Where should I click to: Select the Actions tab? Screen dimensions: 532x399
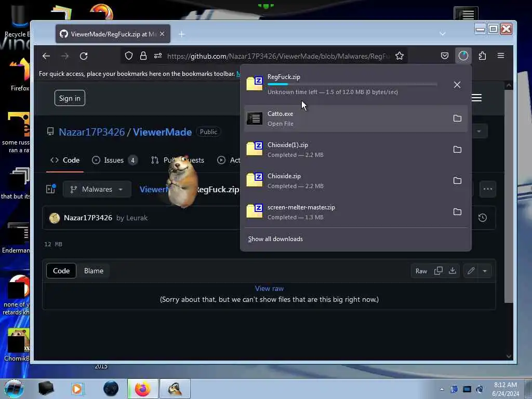click(x=229, y=160)
